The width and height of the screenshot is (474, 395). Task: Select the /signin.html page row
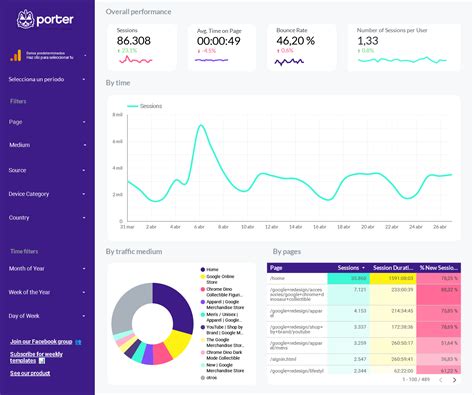[x=364, y=359]
